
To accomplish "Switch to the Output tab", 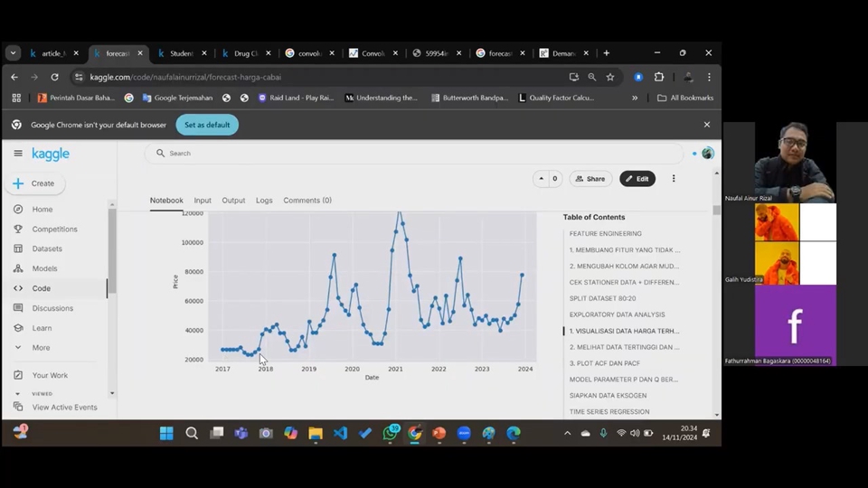I will click(233, 201).
